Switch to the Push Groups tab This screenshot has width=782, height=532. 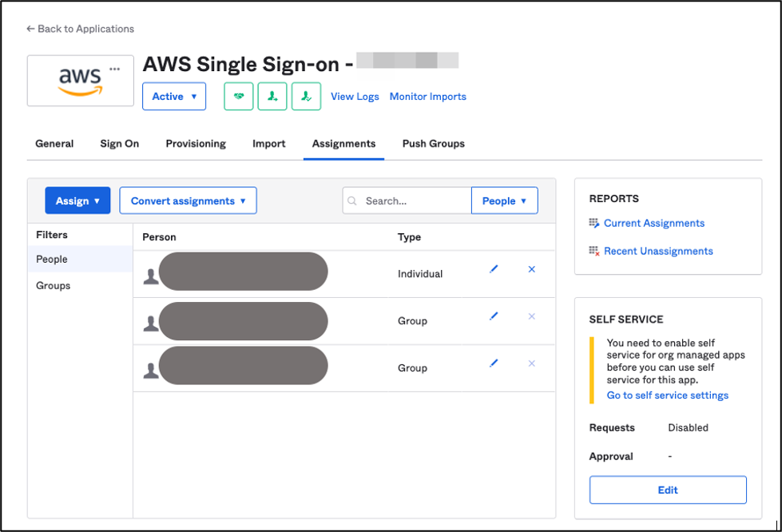coord(433,144)
